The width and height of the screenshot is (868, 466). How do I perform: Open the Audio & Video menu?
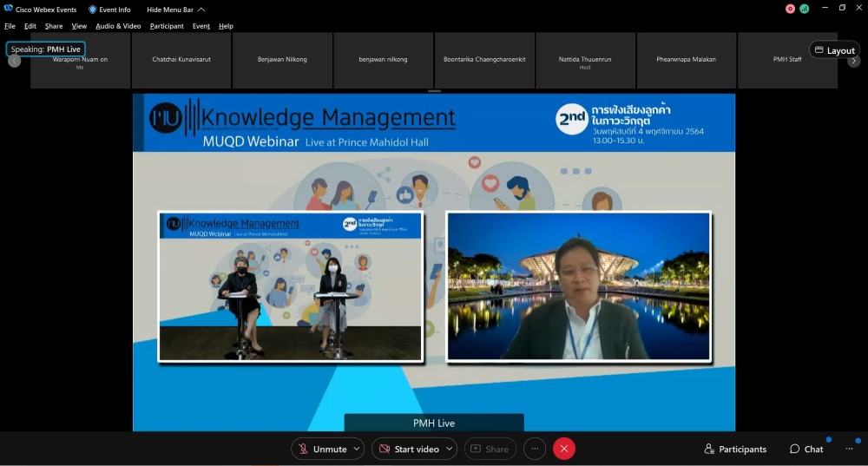(118, 26)
